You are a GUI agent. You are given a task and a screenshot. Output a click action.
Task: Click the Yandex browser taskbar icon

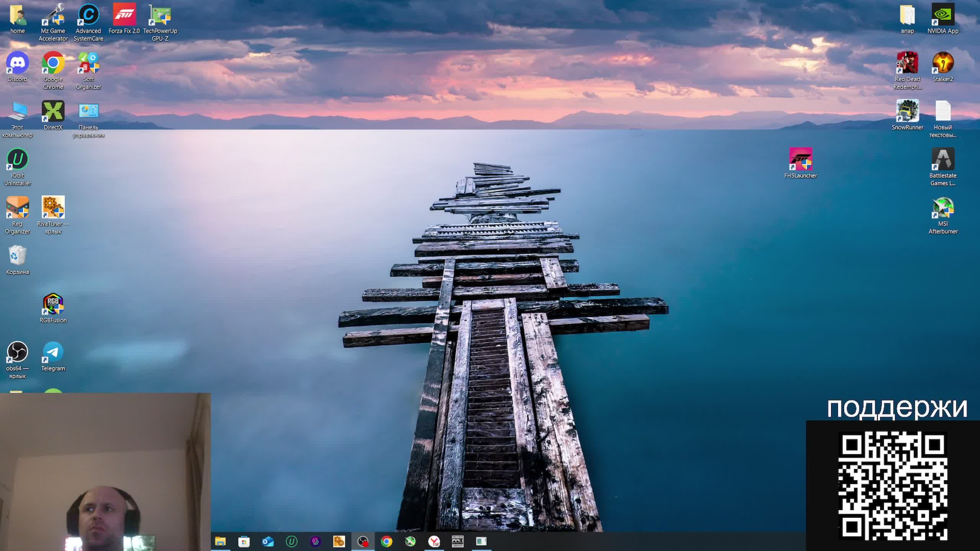pyautogui.click(x=434, y=541)
